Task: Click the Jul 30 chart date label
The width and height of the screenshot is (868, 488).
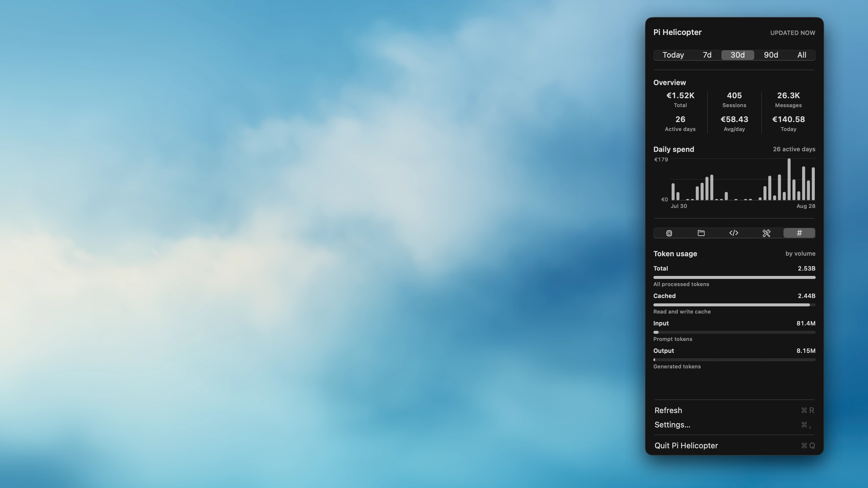Action: point(679,206)
